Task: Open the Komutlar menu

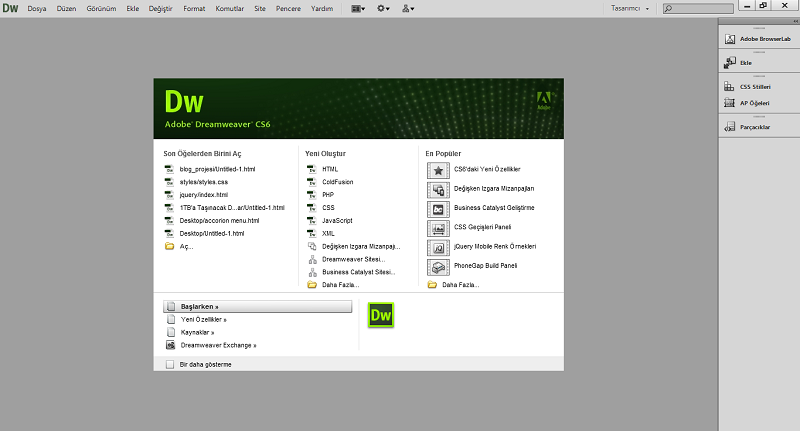Action: tap(230, 9)
